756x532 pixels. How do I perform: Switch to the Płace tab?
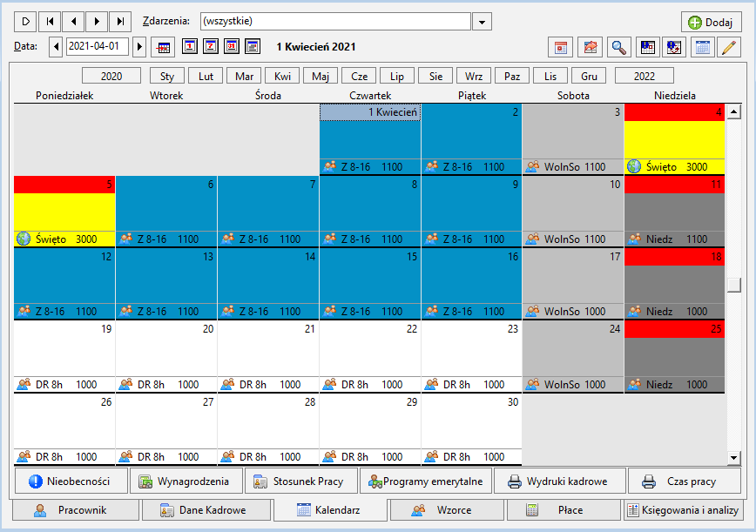564,510
